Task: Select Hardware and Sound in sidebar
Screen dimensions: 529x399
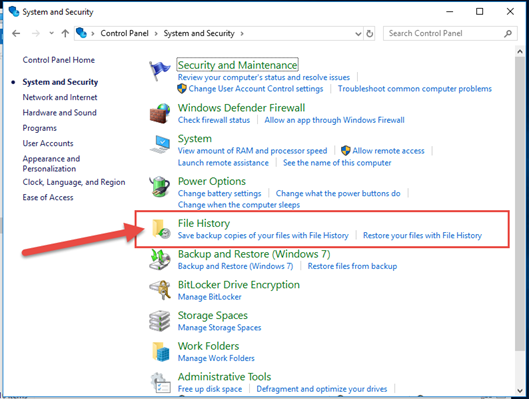Action: tap(59, 113)
